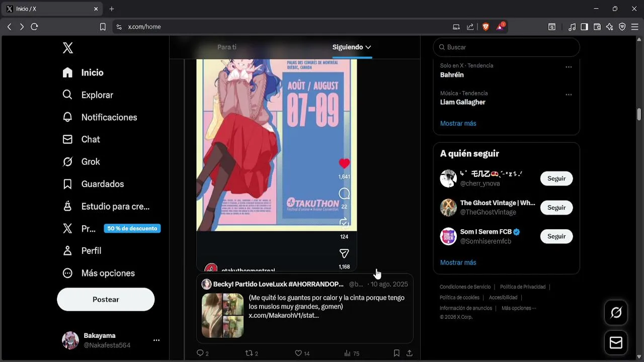
Task: Click Mostrar más under trends
Action: [458, 123]
